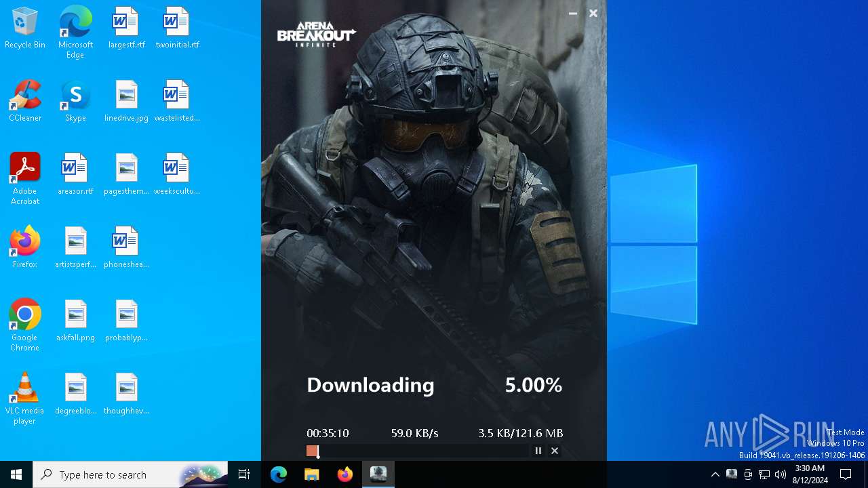Select the VLC media player shortcut
868x488 pixels.
point(25,399)
